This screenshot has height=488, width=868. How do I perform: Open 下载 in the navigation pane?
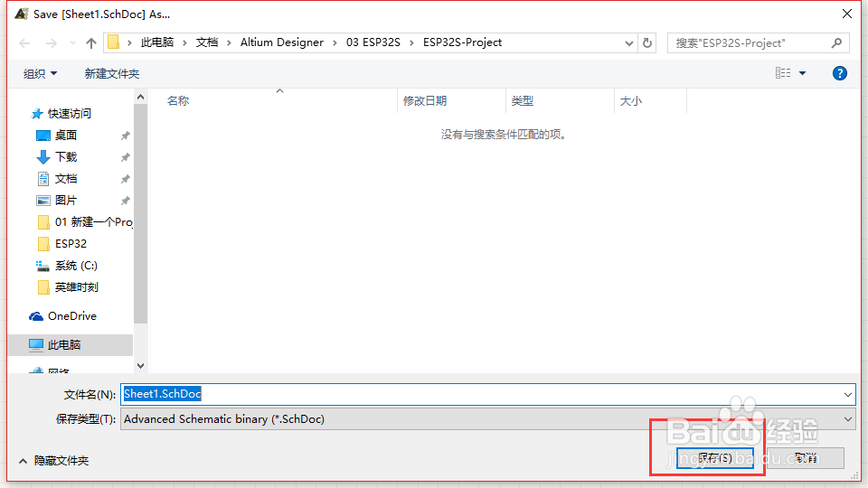pos(66,157)
